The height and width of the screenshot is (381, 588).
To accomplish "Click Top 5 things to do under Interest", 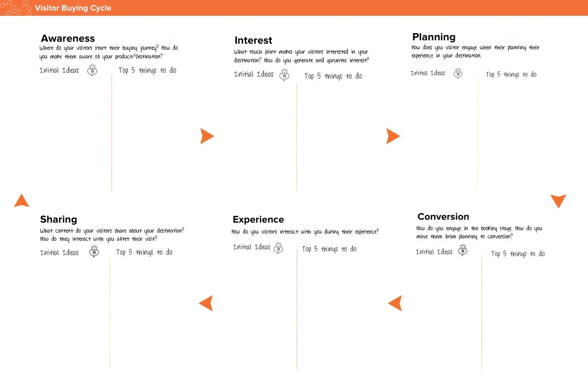I will coord(333,76).
